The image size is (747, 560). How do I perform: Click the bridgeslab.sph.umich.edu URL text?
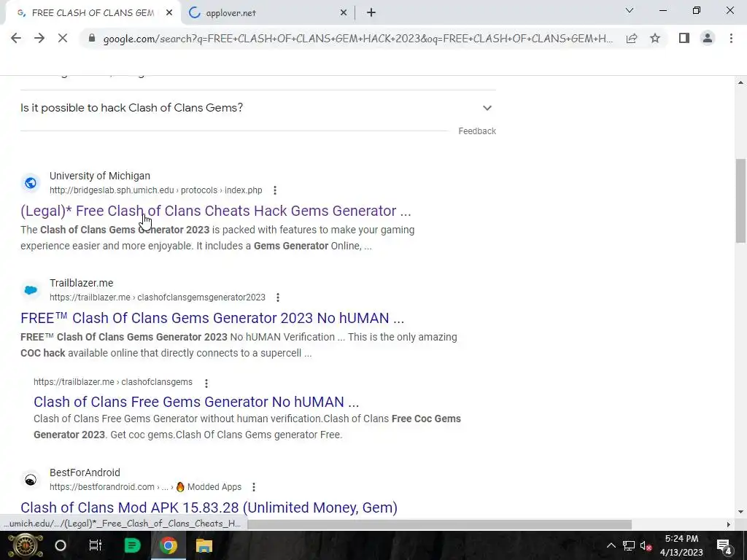[156, 190]
